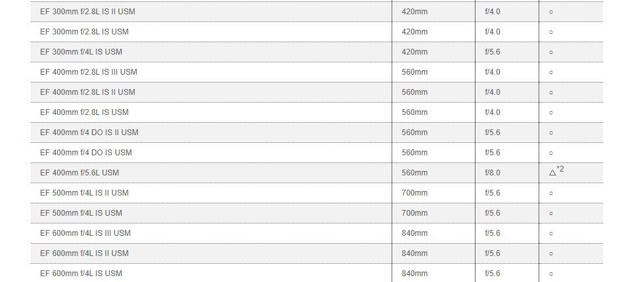
Task: Click the triangle symbol for EF 400mm f/5.6L USM
Action: pos(552,173)
